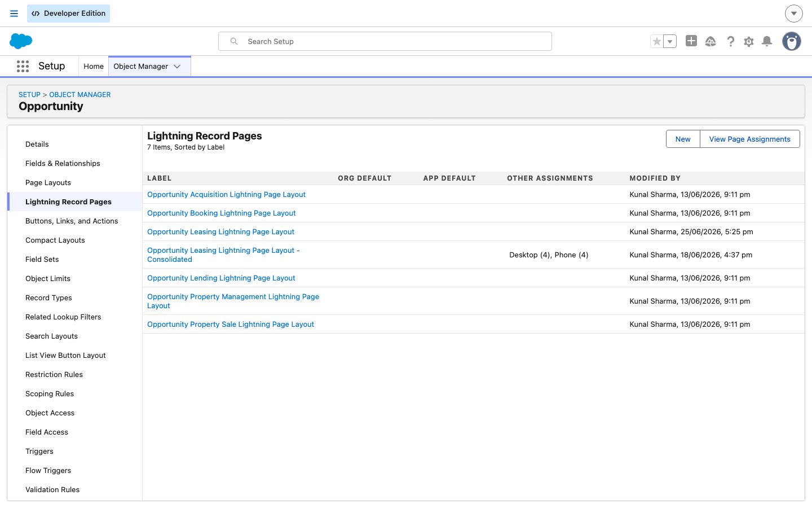Click inside the Search Setup field
This screenshot has height=508, width=812.
click(385, 41)
